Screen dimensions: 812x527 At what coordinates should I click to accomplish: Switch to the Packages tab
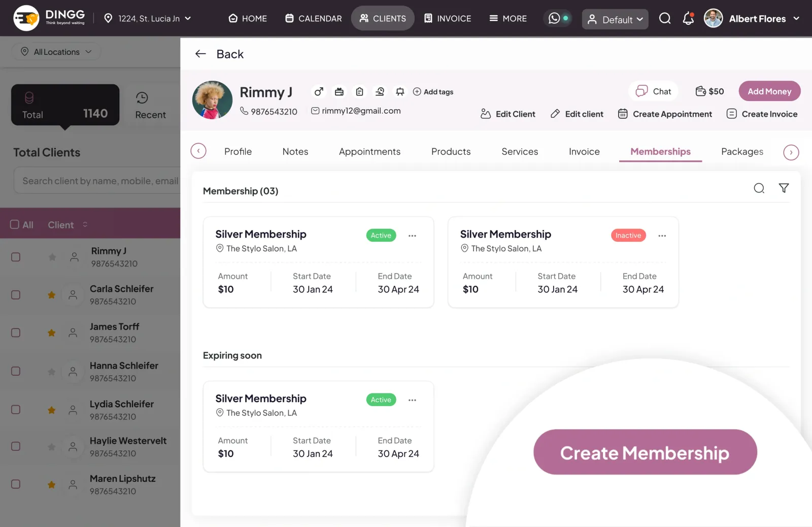(742, 152)
